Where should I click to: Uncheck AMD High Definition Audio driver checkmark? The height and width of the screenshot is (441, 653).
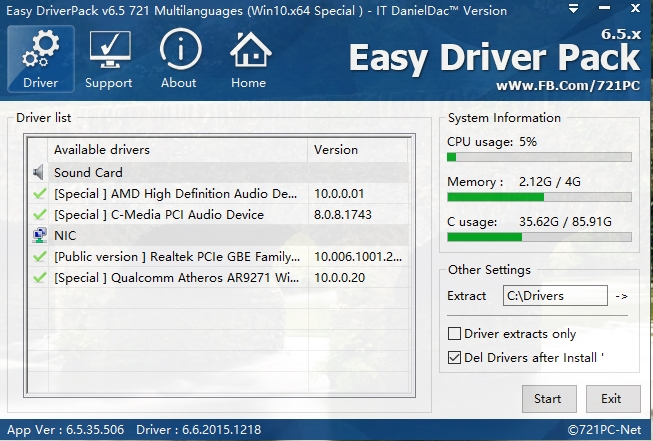[40, 194]
